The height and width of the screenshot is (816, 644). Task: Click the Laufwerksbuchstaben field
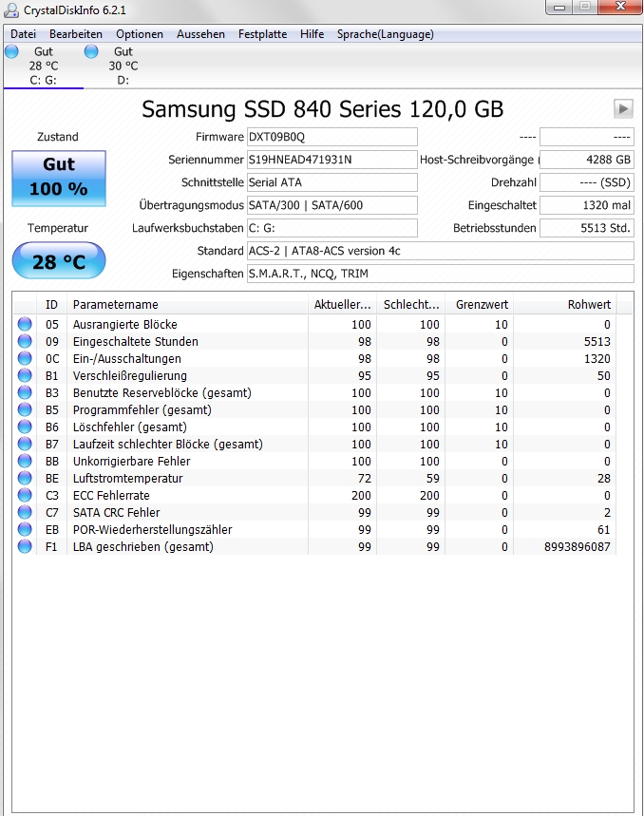pos(331,228)
